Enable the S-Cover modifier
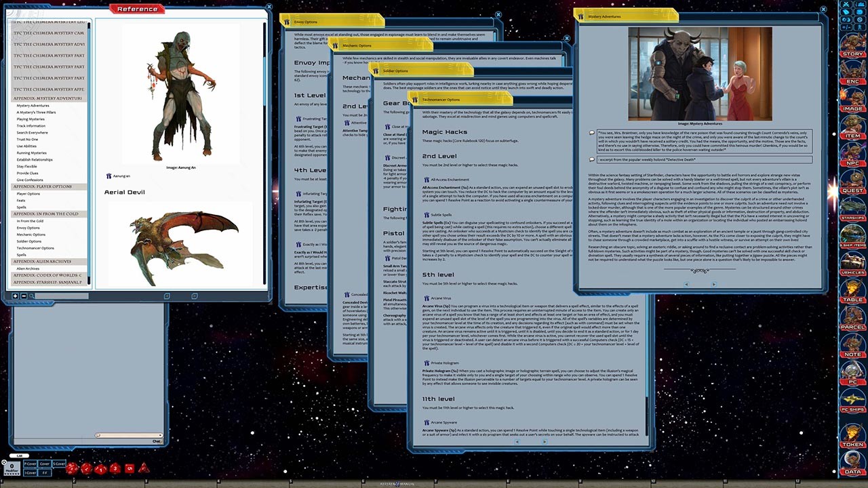 click(58, 464)
